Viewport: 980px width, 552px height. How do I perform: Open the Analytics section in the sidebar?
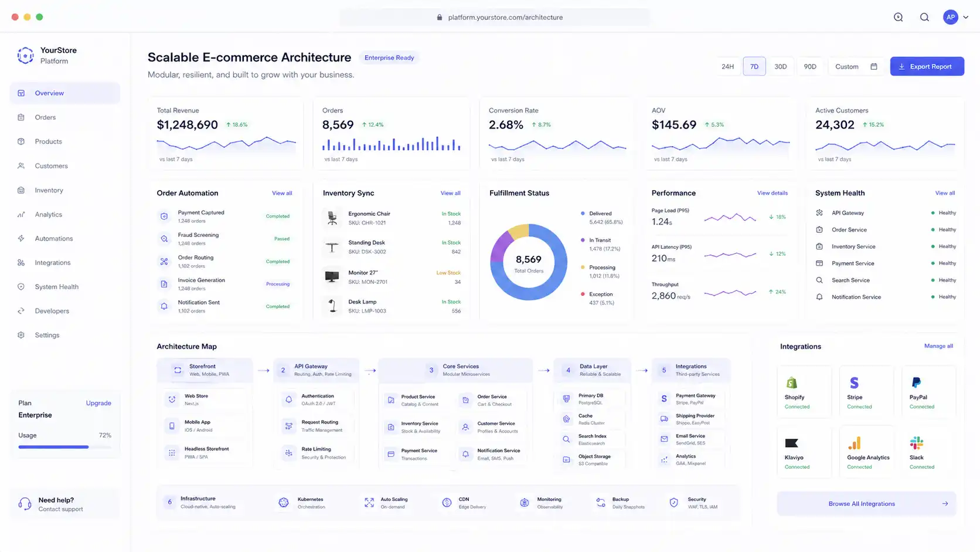coord(49,214)
